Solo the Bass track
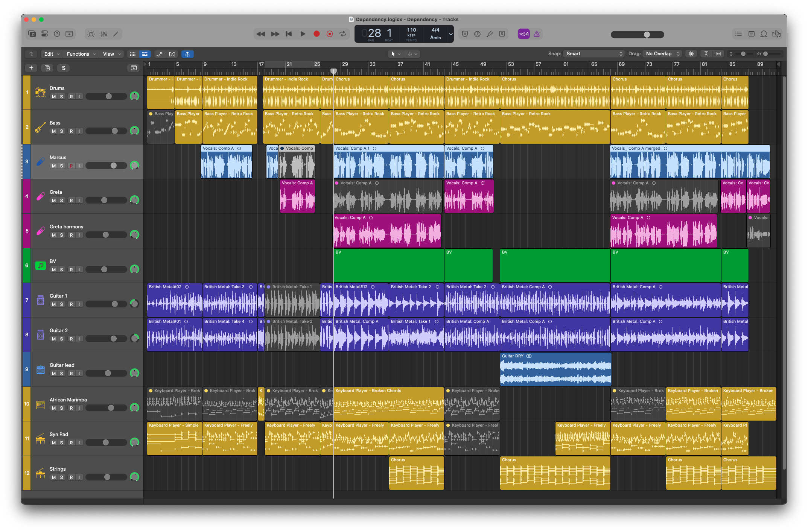The height and width of the screenshot is (532, 808). [x=61, y=131]
